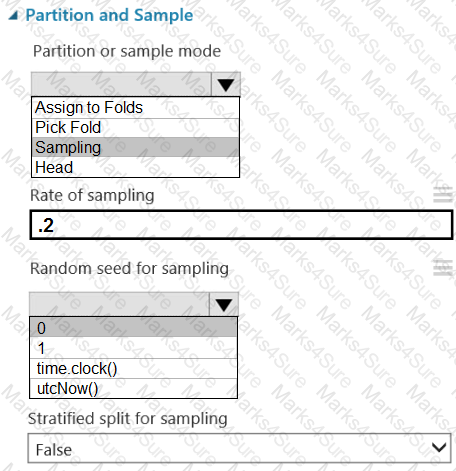Click the Partition and Sample heading
This screenshot has height=471, width=456.
point(109,15)
